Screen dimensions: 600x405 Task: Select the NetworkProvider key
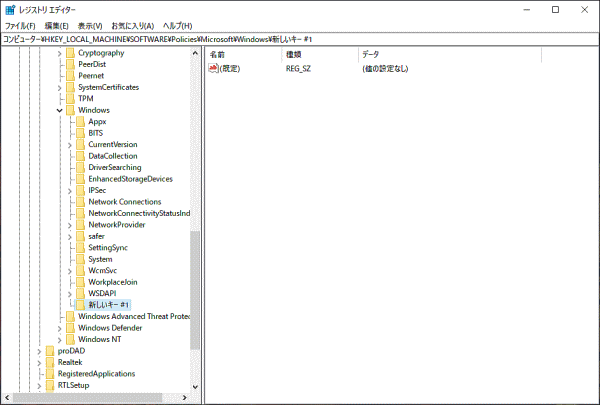tap(117, 225)
